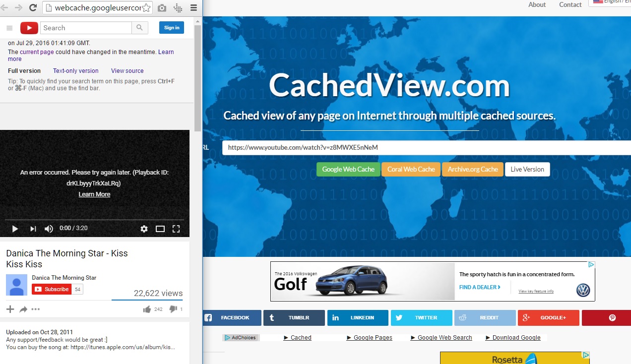Mute the video player volume
Image resolution: width=631 pixels, height=364 pixels.
point(49,229)
